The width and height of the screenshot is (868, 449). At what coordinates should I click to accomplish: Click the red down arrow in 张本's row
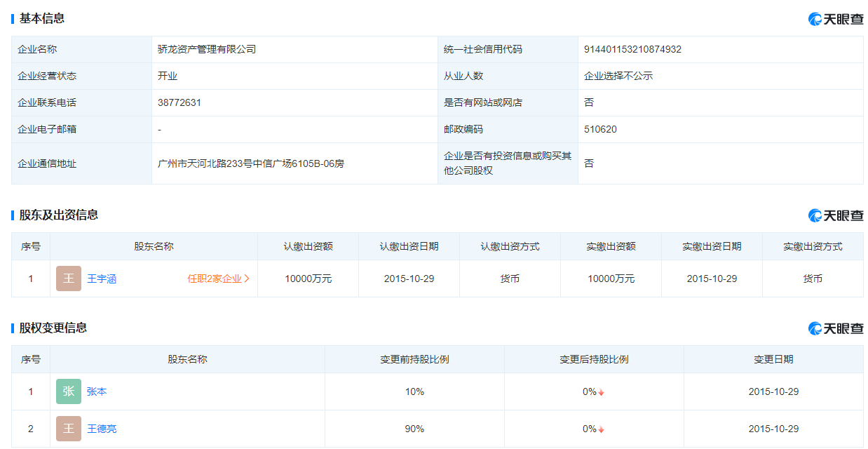pos(601,392)
